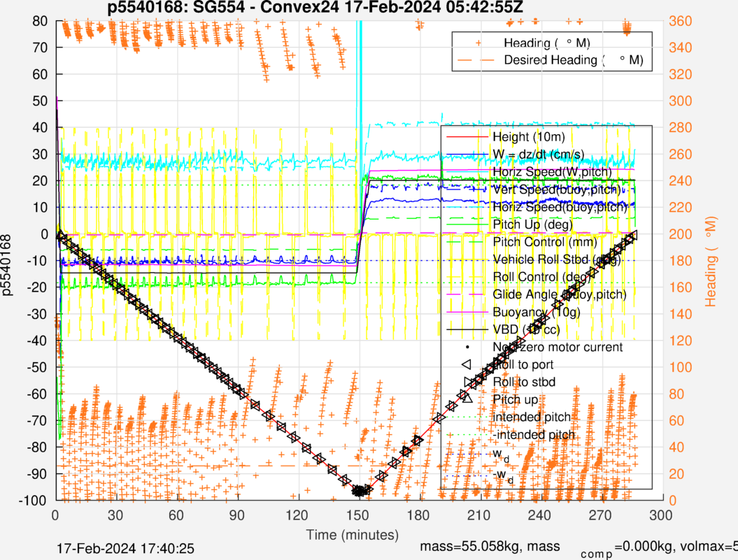This screenshot has width=738, height=560.
Task: Click the 'Roll to port' legend label
Action: (523, 365)
